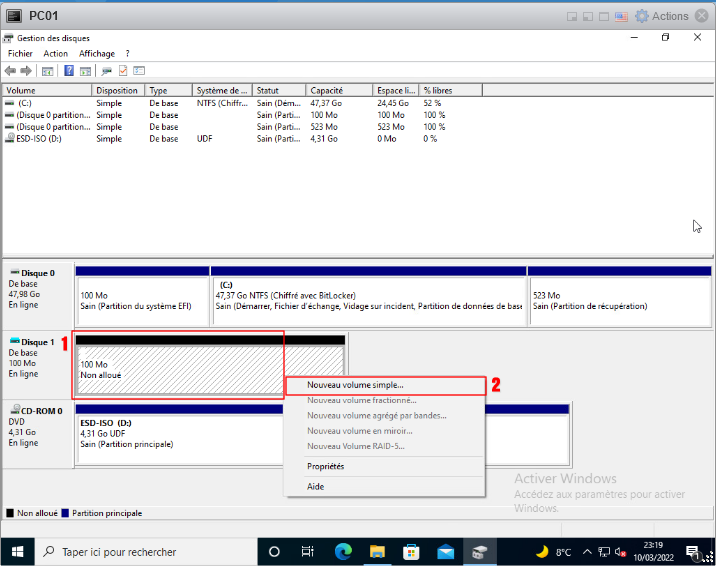Image resolution: width=716 pixels, height=566 pixels.
Task: Open the Windows Start menu
Action: click(17, 551)
